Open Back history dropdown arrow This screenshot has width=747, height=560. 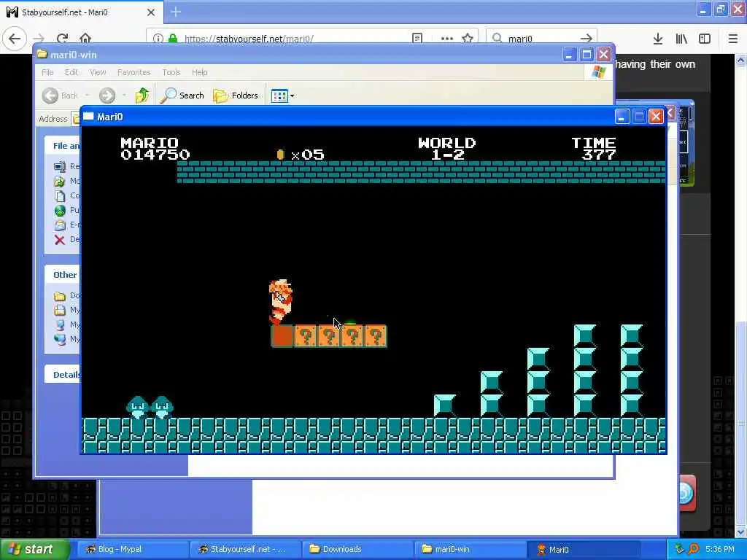(88, 96)
